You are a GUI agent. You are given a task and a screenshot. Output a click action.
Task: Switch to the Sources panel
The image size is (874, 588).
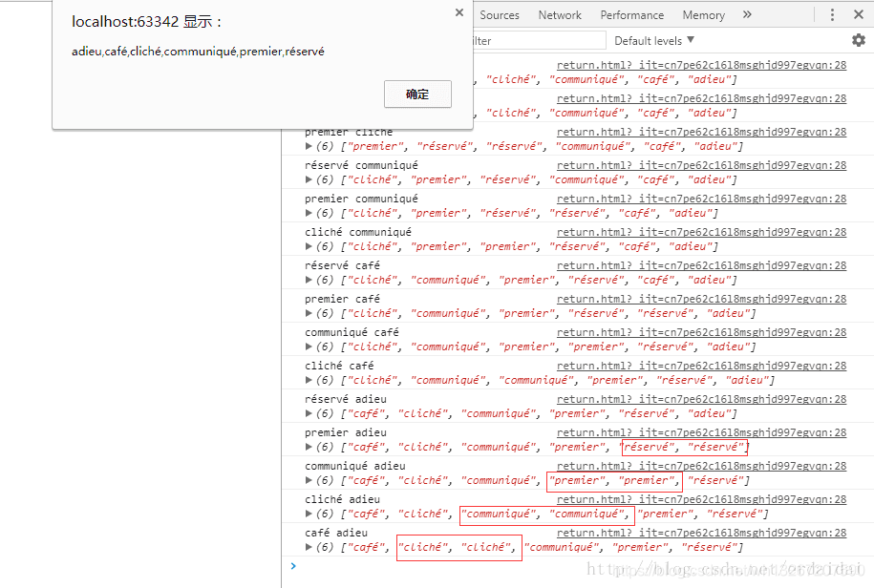(500, 14)
